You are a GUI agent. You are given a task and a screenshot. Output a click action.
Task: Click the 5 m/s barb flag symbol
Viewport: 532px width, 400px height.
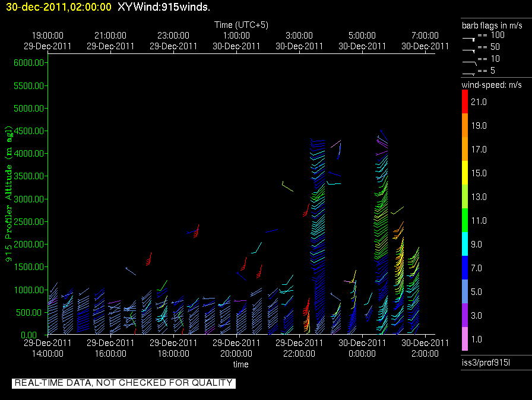pos(469,74)
